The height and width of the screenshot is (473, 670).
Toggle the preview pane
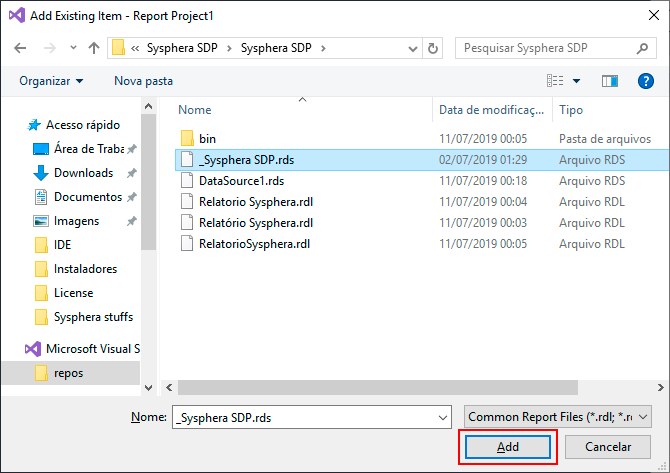[610, 81]
